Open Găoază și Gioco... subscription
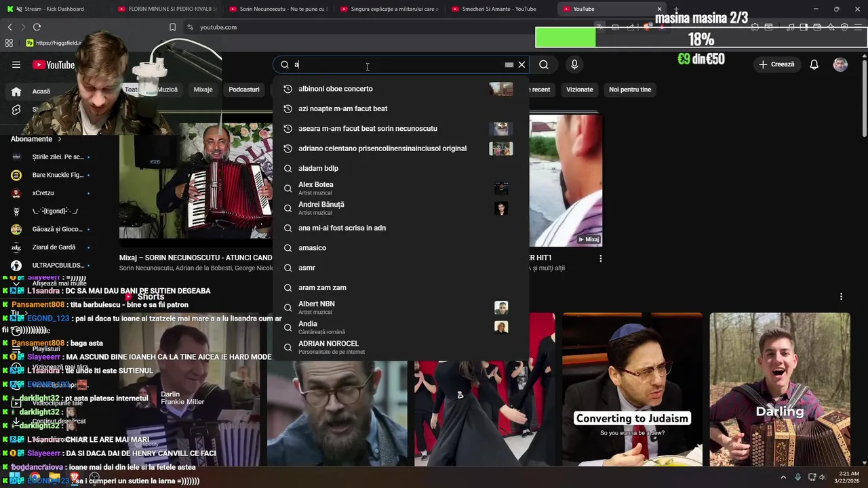Screen dimensions: 868x488 coord(53,229)
